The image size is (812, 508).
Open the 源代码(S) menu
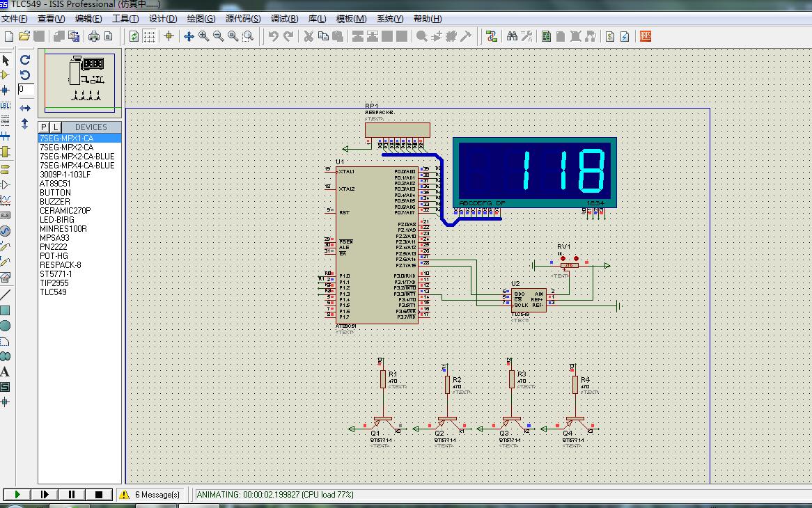tap(243, 19)
